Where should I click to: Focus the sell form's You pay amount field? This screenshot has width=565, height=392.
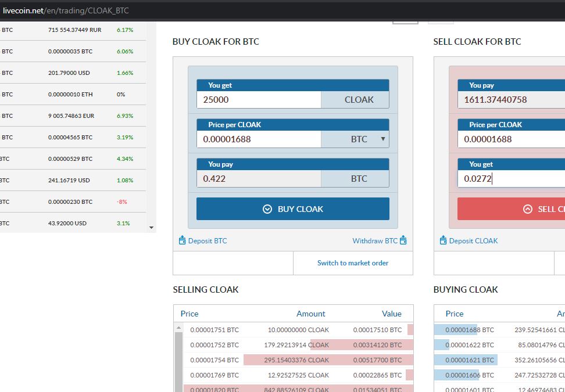[x=512, y=100]
